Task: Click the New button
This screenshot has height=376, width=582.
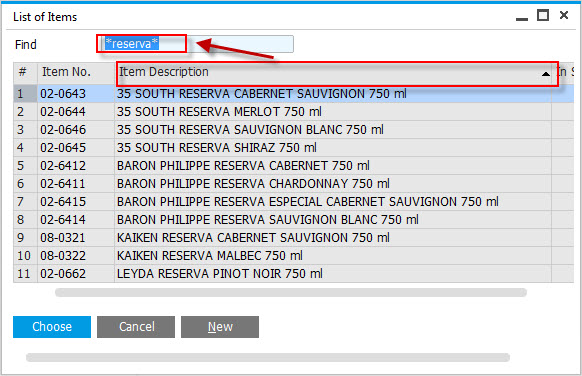Action: point(220,327)
